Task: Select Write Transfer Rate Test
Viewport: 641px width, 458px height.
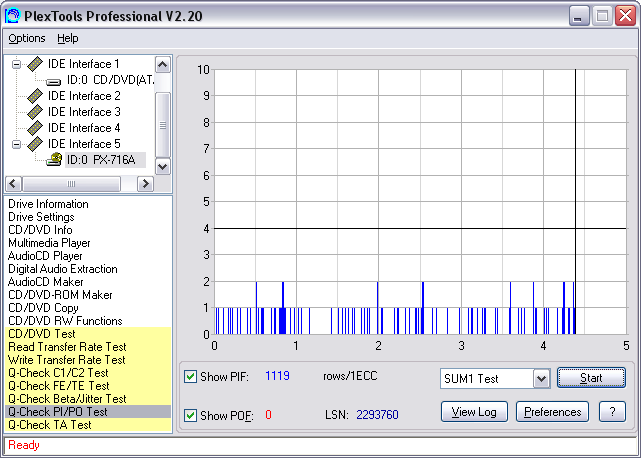Action: [88, 360]
